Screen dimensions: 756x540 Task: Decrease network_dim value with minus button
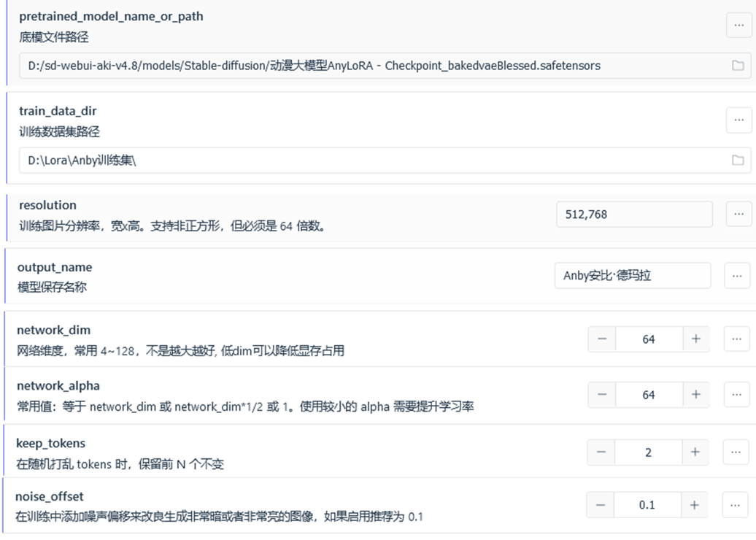click(602, 339)
